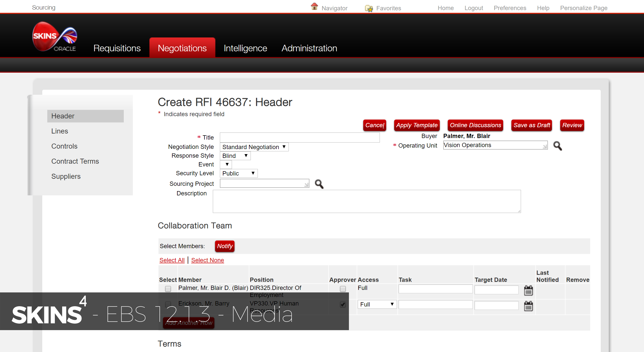The image size is (644, 352).
Task: Toggle Approver checkbox for Erickson row
Action: pyautogui.click(x=343, y=304)
